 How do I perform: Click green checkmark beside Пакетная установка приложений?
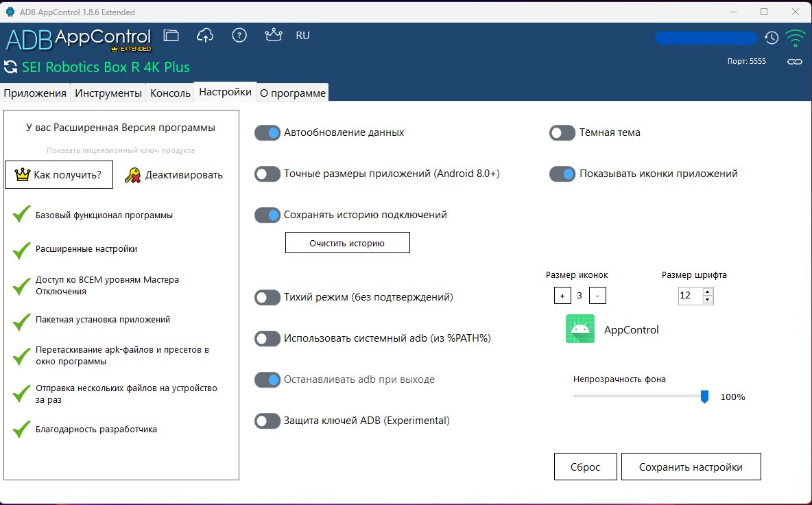click(x=21, y=321)
